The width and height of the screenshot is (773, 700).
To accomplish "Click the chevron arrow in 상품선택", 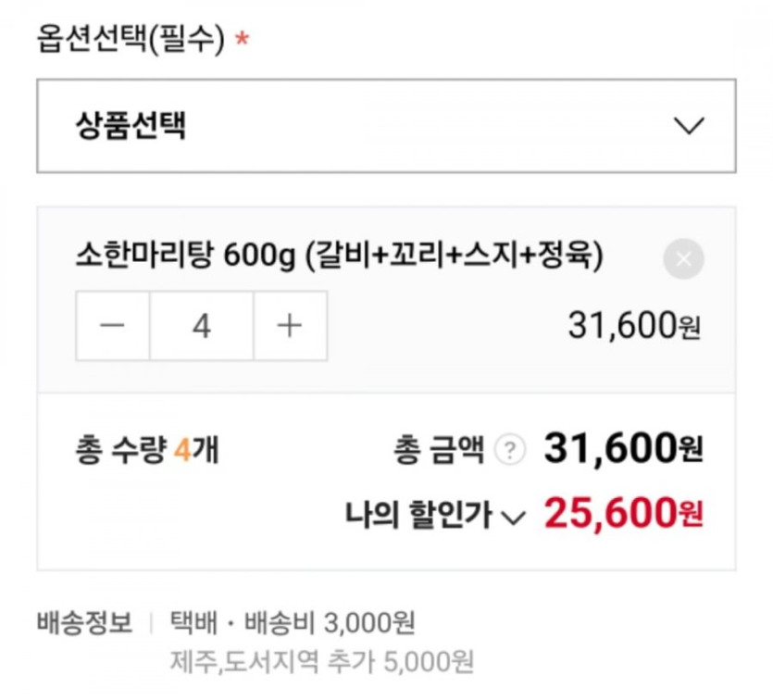I will [x=690, y=126].
